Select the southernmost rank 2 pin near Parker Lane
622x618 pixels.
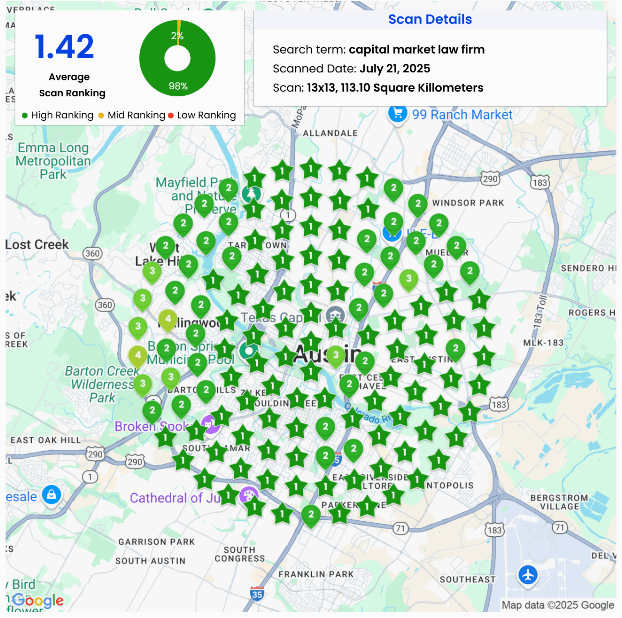point(311,515)
